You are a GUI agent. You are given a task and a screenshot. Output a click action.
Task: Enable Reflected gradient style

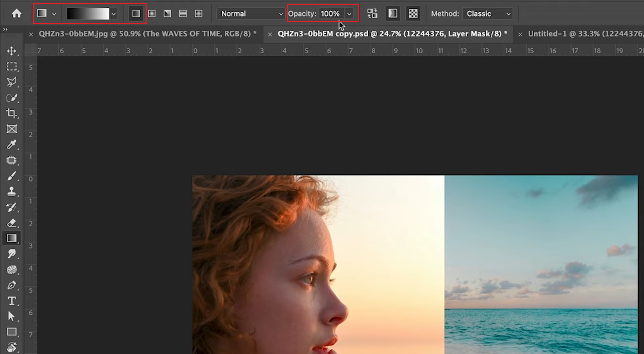click(x=183, y=13)
